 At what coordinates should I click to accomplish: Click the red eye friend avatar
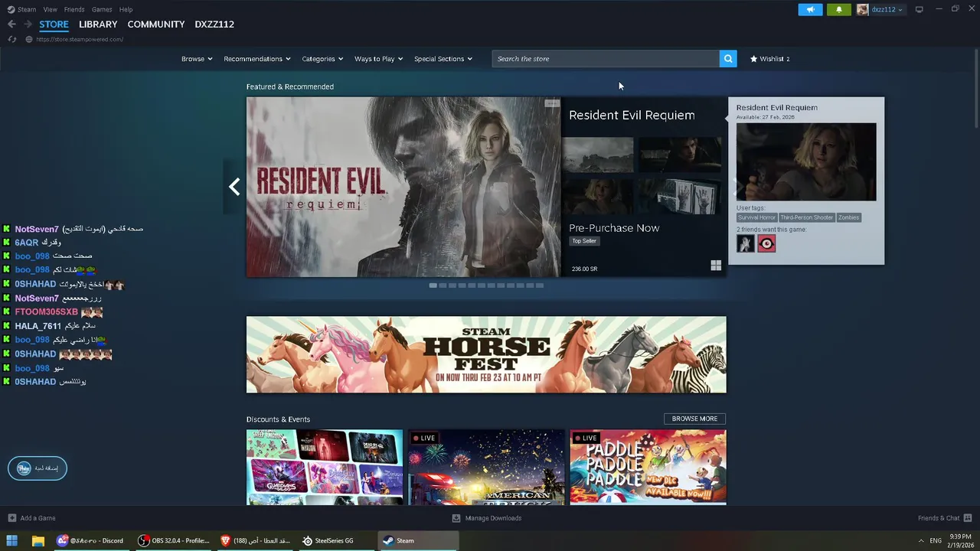click(x=766, y=243)
